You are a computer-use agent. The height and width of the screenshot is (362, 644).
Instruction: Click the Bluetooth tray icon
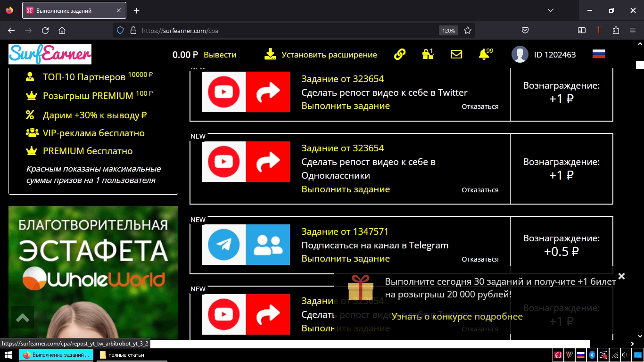click(592, 355)
